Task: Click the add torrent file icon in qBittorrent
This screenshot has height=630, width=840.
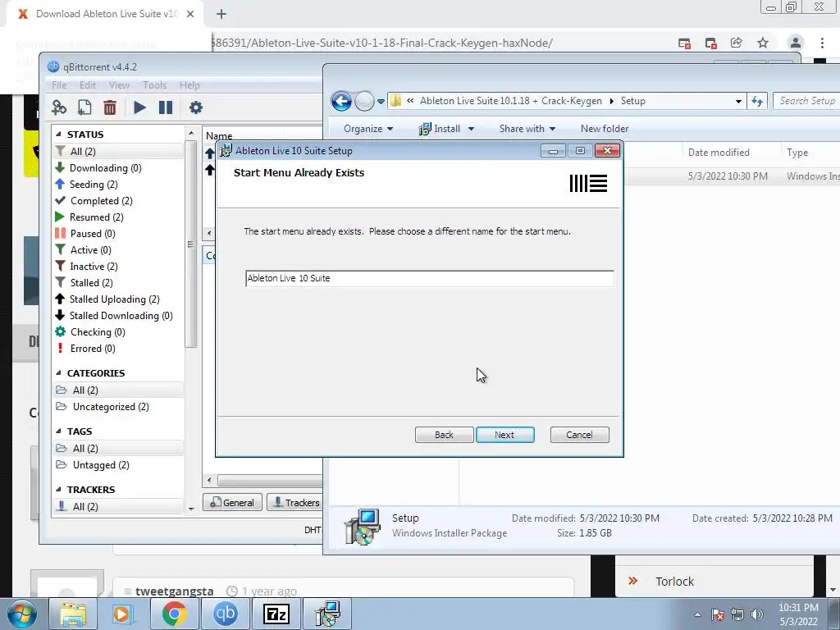Action: coord(84,107)
